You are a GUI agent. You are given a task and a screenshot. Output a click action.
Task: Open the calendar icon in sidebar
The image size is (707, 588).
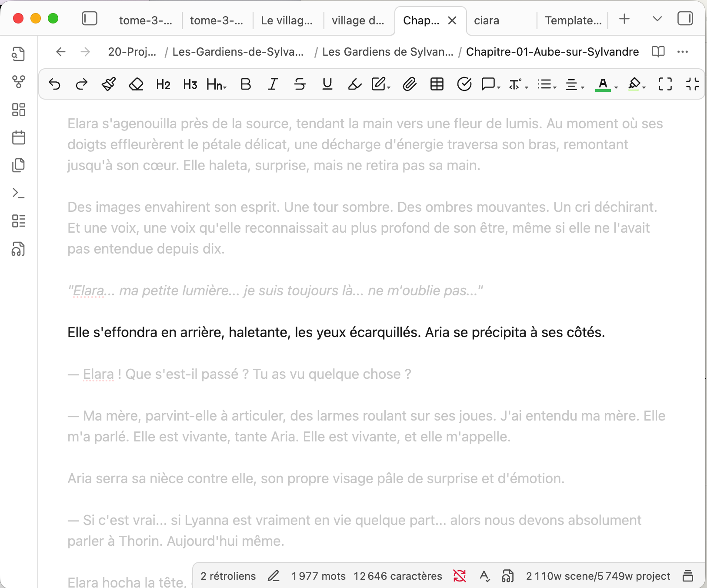[x=19, y=138]
